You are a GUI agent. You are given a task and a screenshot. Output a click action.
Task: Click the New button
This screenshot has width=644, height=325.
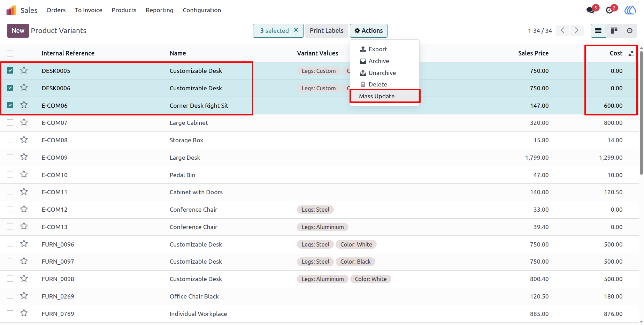coord(18,31)
